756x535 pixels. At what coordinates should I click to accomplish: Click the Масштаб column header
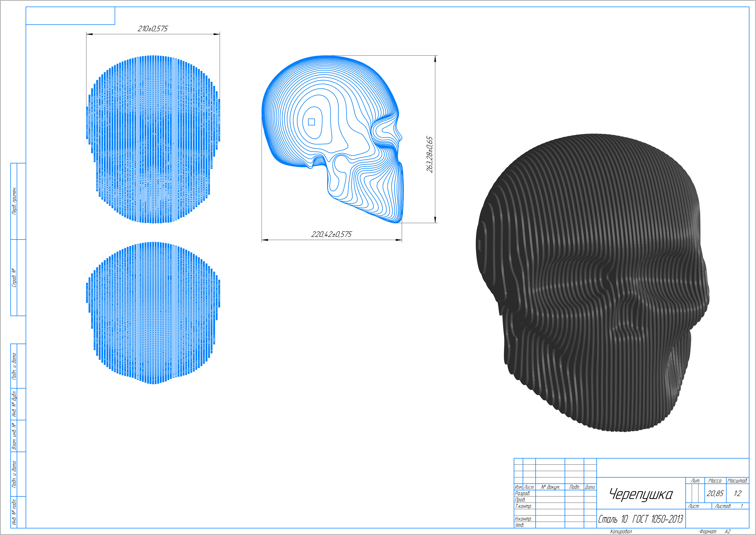point(737,481)
